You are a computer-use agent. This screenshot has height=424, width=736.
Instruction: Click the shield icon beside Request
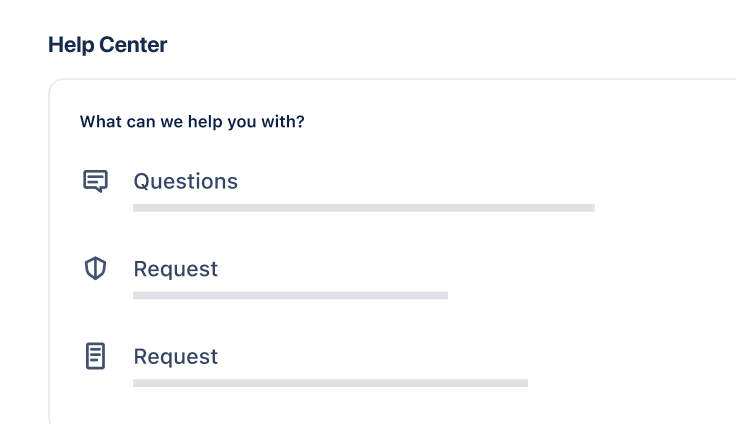(x=95, y=268)
